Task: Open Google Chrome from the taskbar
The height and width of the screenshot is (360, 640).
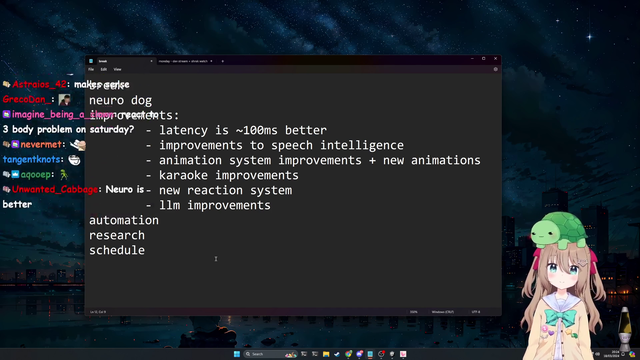Action: [348, 354]
